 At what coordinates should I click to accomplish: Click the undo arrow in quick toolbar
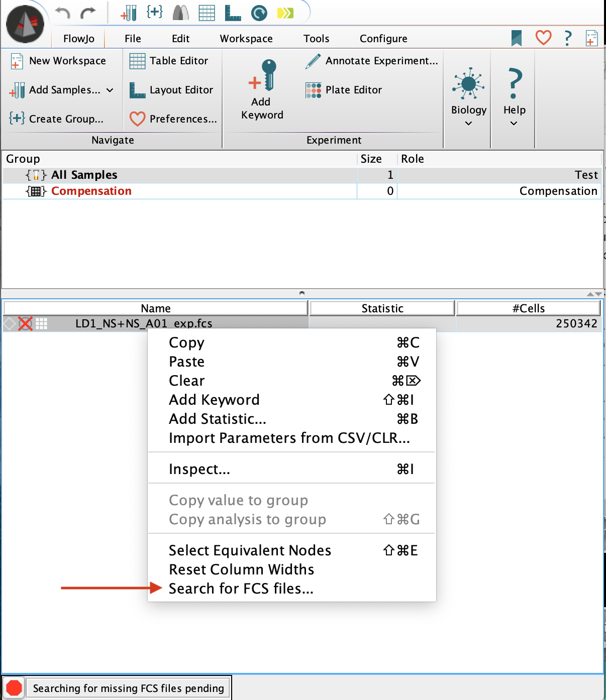pyautogui.click(x=63, y=13)
